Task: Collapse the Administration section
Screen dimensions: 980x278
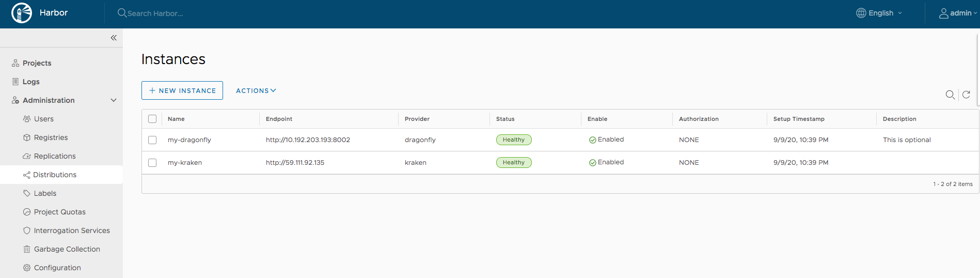Action: (114, 100)
